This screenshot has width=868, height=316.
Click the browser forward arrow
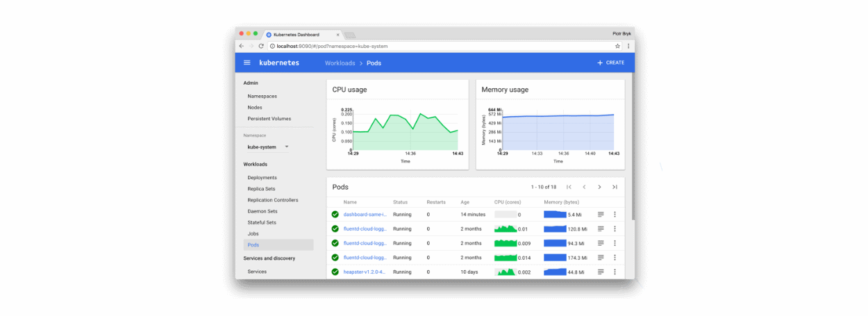coord(251,46)
